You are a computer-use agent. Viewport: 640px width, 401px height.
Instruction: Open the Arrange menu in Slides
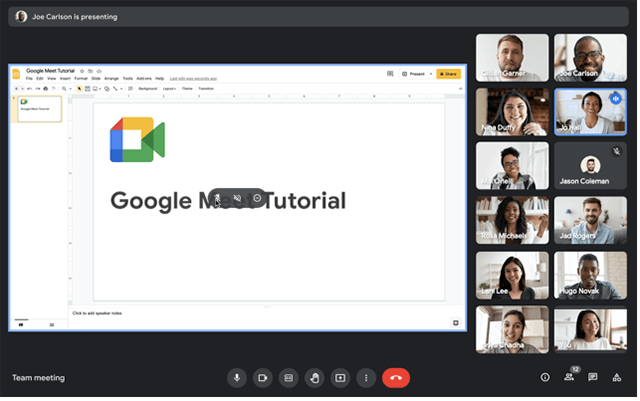point(111,78)
